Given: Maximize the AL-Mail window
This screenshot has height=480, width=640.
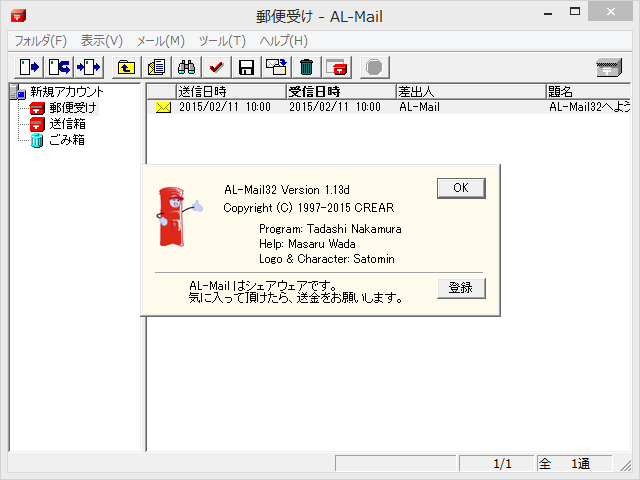Looking at the screenshot, I should [575, 12].
